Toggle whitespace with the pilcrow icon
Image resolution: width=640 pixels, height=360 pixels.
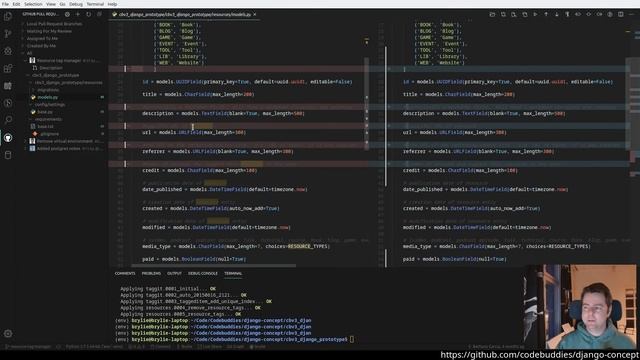coord(567,14)
